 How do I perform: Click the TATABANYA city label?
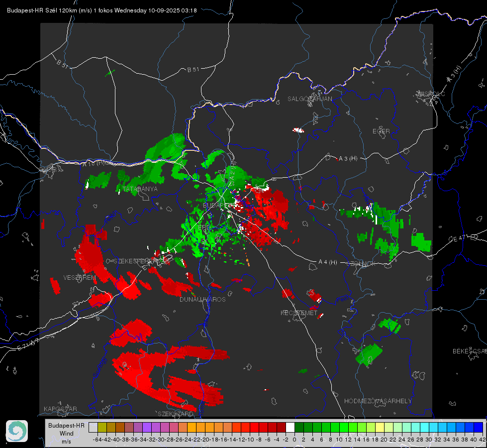140,189
